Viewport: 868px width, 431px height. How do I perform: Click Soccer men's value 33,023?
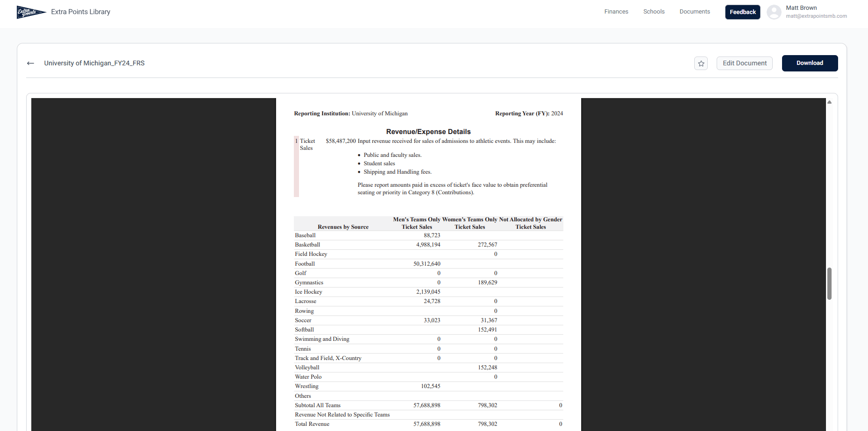tap(432, 320)
